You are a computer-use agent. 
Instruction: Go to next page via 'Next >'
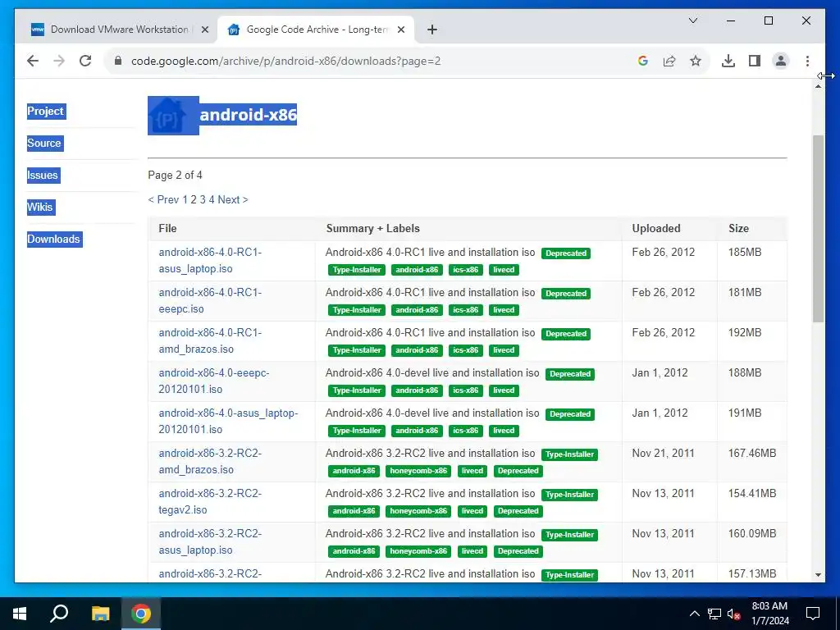(x=232, y=199)
